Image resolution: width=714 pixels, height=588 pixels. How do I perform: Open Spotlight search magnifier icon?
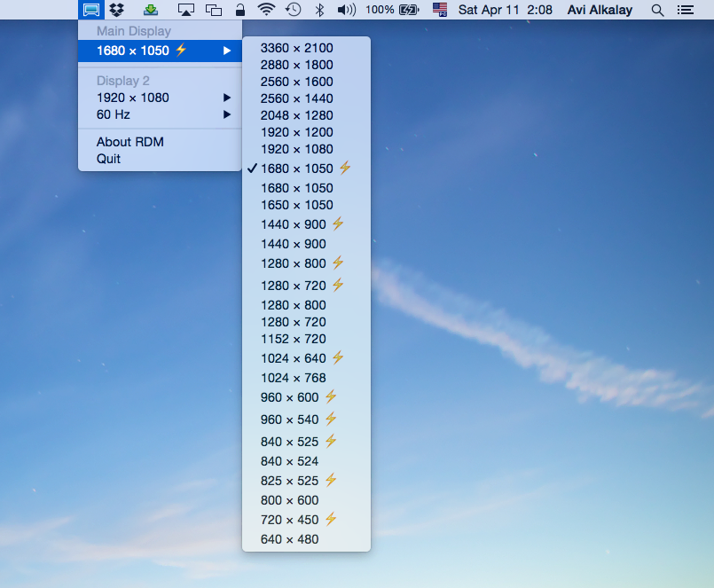[657, 10]
